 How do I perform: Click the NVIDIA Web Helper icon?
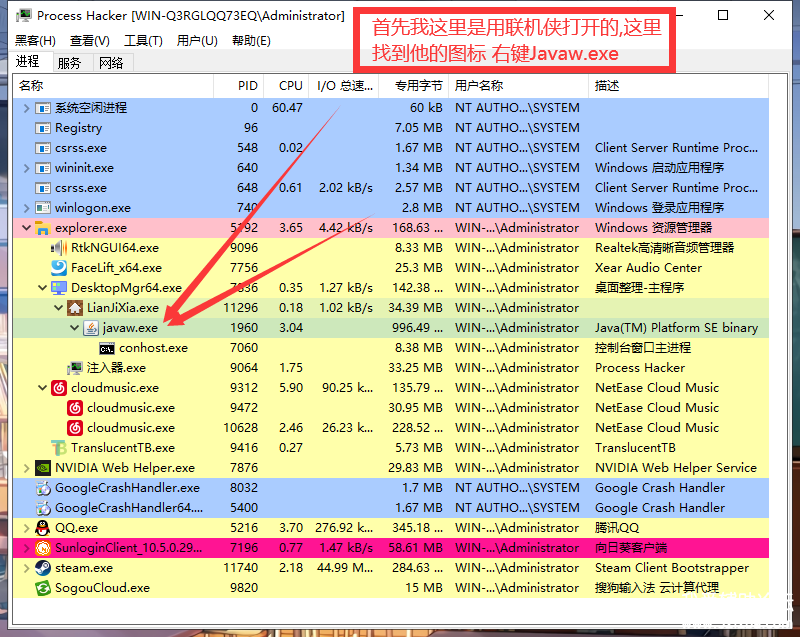(x=43, y=468)
